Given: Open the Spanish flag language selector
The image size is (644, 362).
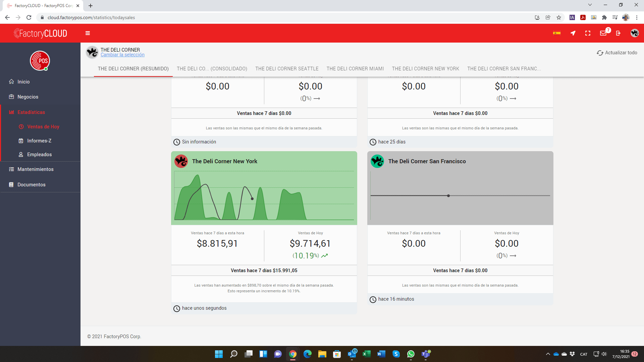Looking at the screenshot, I should 557,33.
